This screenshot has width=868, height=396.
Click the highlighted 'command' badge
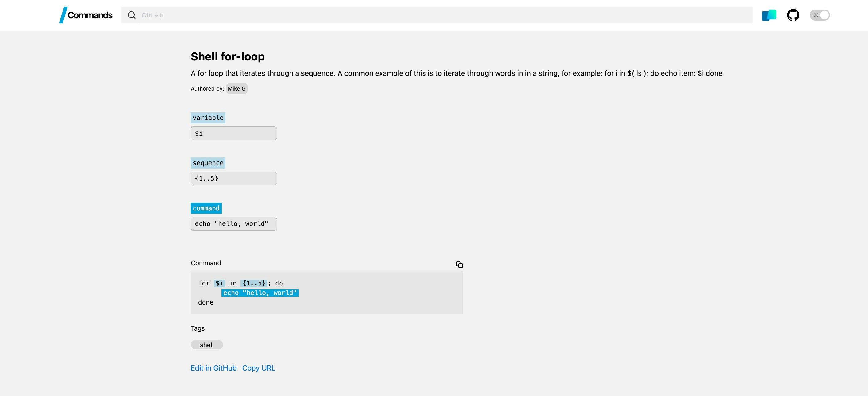tap(206, 208)
